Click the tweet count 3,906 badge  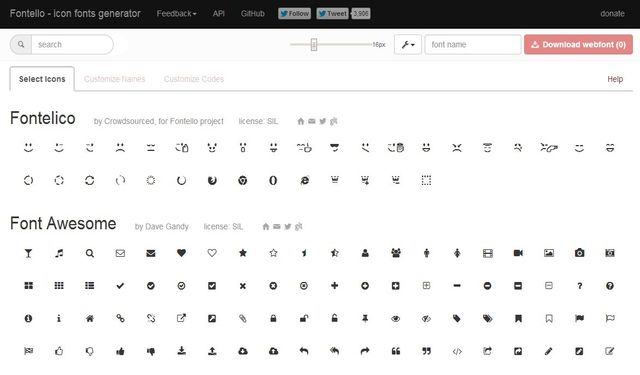tap(361, 13)
